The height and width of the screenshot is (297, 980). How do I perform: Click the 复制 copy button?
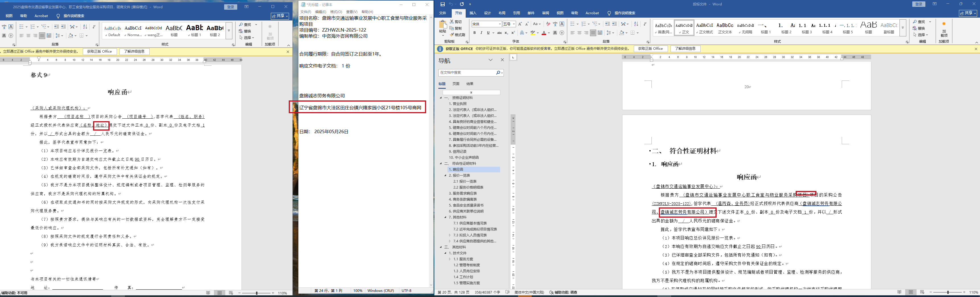(x=456, y=28)
